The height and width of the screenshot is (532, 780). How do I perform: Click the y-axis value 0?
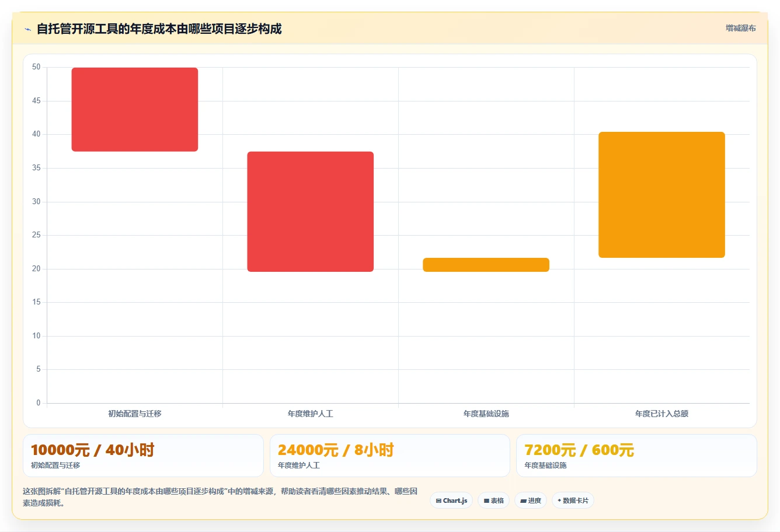click(x=39, y=402)
